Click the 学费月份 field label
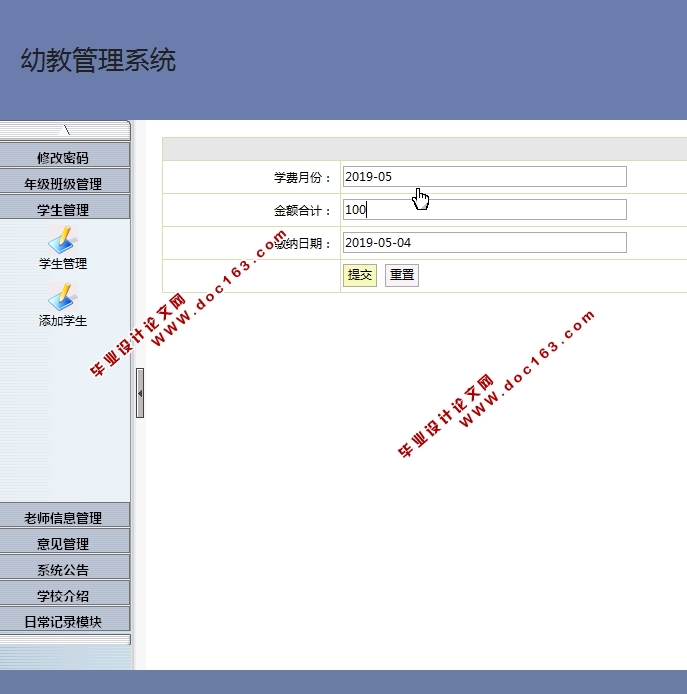The height and width of the screenshot is (694, 687). click(302, 177)
